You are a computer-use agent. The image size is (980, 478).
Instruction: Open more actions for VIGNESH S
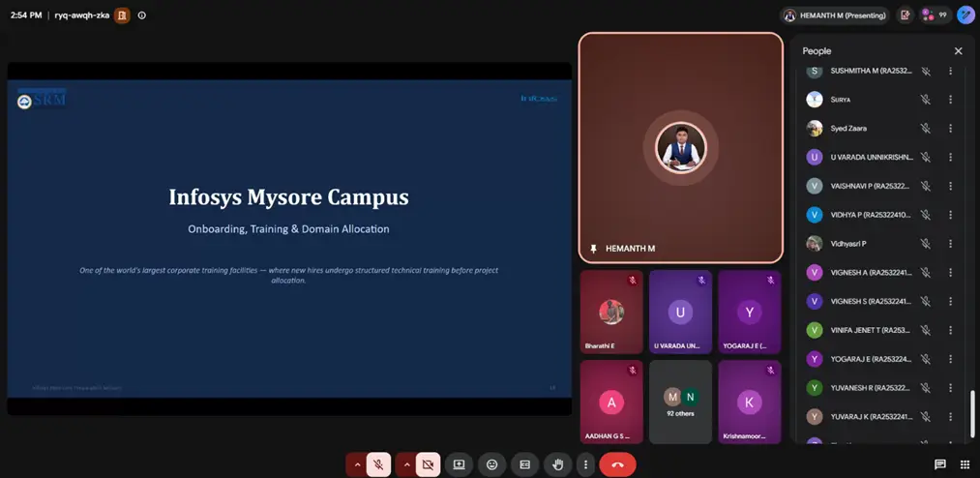point(951,301)
